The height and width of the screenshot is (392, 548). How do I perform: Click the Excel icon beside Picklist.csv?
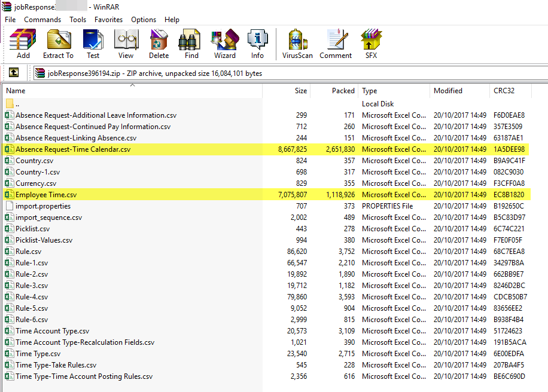pos(10,229)
